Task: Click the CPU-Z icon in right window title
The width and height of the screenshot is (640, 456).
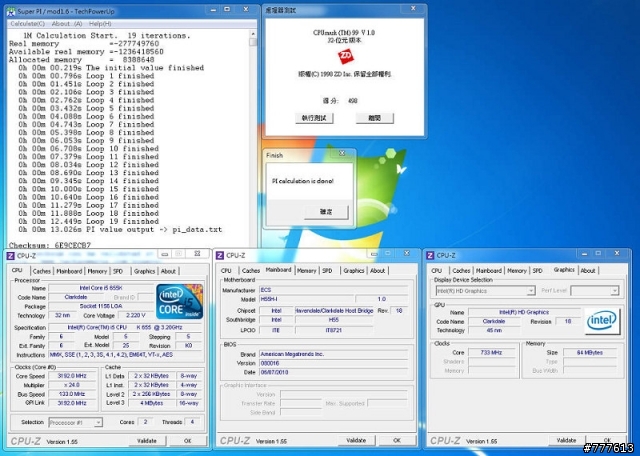Action: point(430,256)
